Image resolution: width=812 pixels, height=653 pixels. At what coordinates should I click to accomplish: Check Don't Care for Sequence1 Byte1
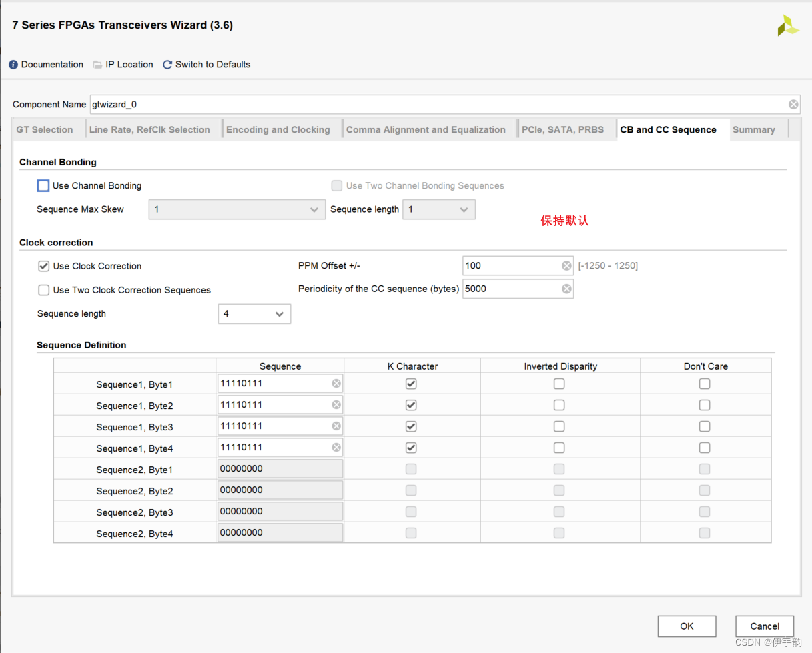pos(705,384)
